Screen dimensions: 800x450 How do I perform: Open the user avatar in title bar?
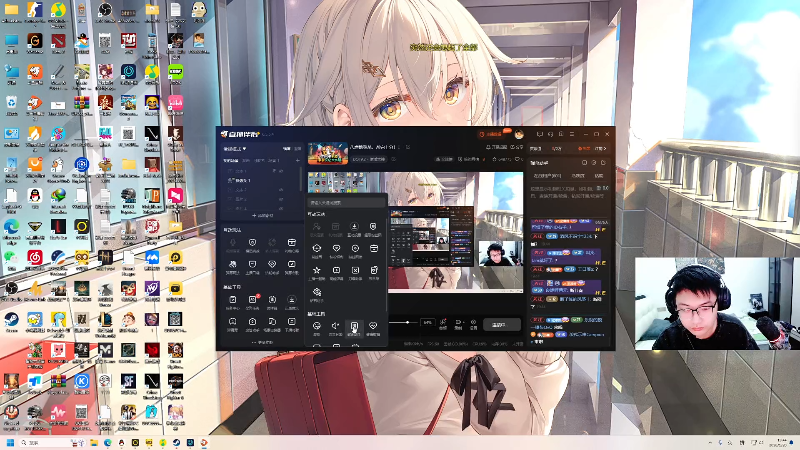pos(519,134)
